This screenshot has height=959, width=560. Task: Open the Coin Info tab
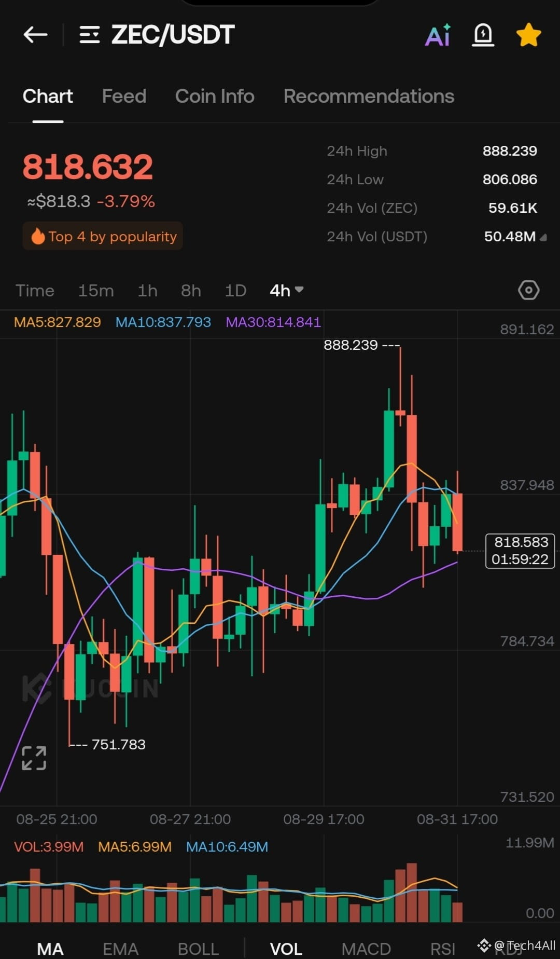[x=215, y=96]
